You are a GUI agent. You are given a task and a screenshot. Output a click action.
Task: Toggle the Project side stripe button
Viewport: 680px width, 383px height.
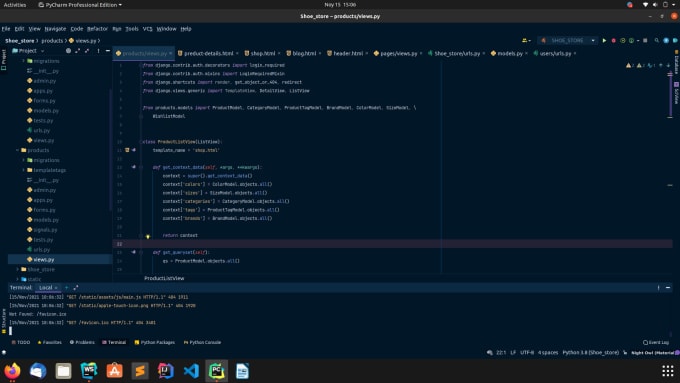(3, 60)
